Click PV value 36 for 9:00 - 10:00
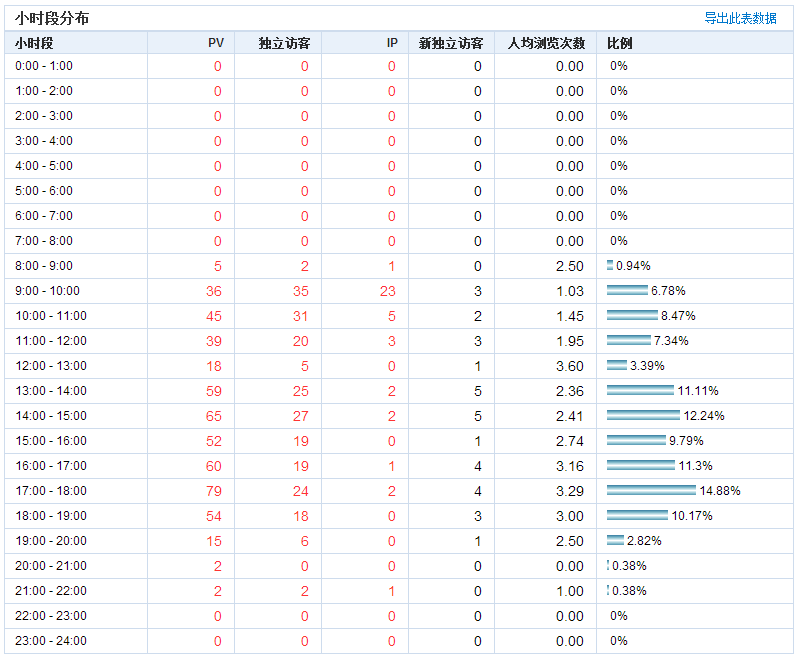Viewport: 799px width, 660px height. 214,291
